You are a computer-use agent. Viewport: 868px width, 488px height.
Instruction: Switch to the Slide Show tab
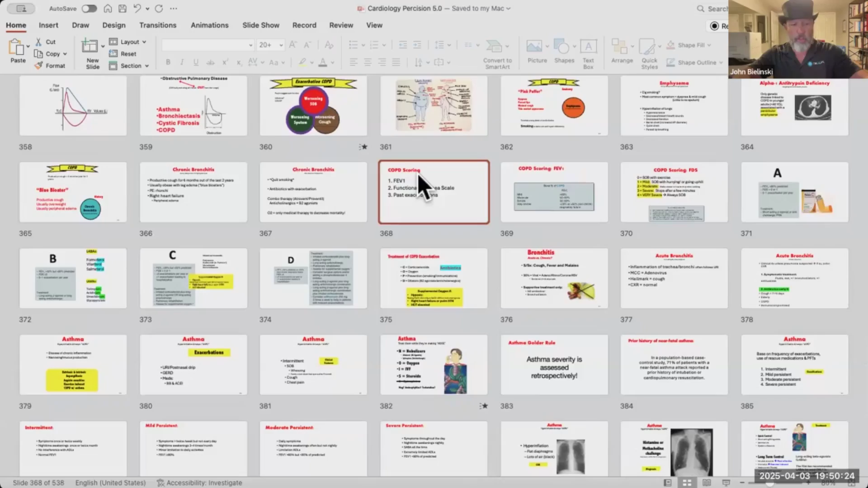[260, 25]
